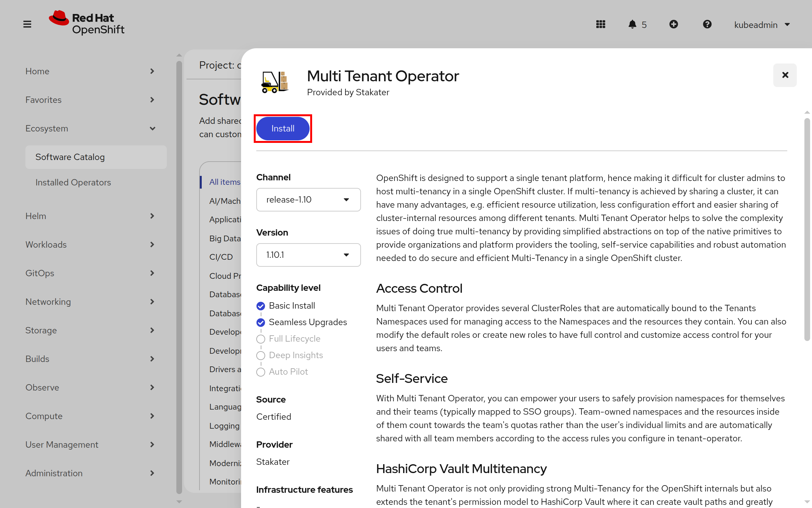Open the notifications bell
This screenshot has width=812, height=508.
[637, 24]
